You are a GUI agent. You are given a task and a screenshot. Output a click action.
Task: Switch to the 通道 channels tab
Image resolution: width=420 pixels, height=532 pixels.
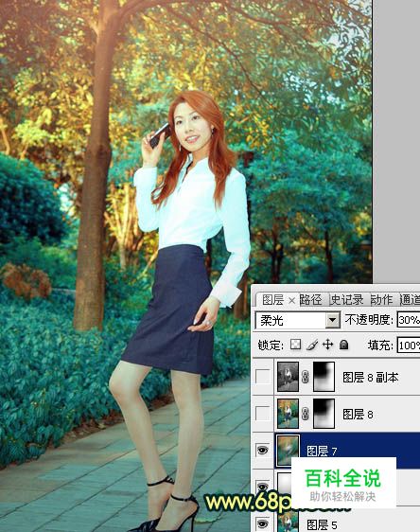tap(410, 300)
